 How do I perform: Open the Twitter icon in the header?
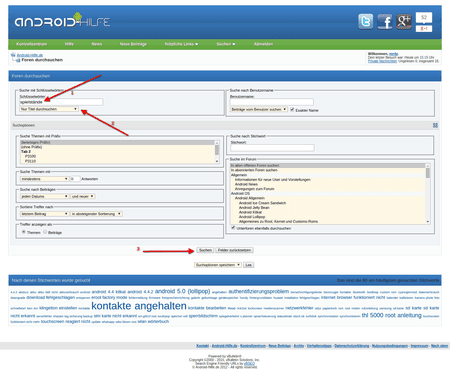[366, 22]
